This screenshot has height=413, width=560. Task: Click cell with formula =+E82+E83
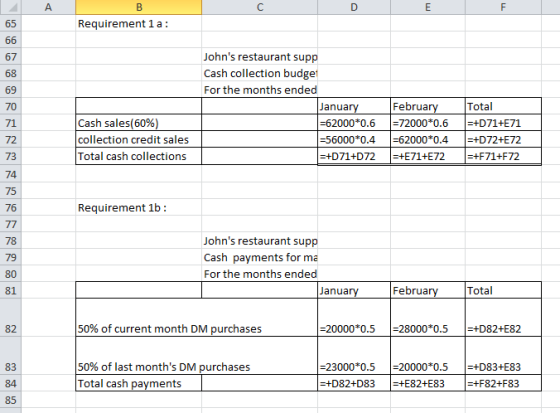428,383
